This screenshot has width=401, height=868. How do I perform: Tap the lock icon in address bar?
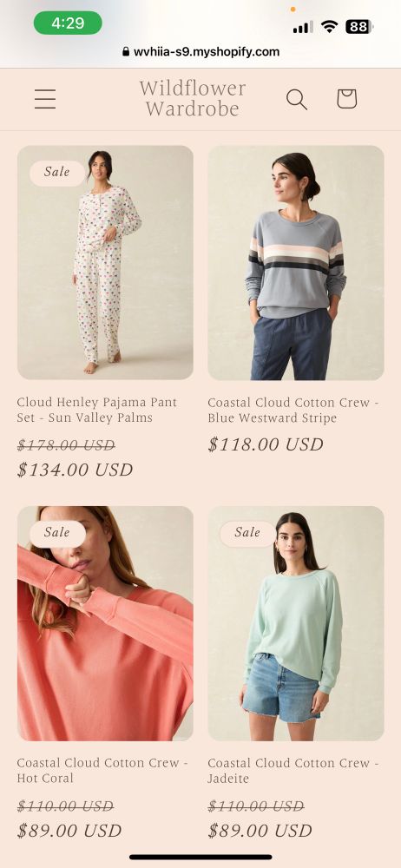(x=126, y=52)
